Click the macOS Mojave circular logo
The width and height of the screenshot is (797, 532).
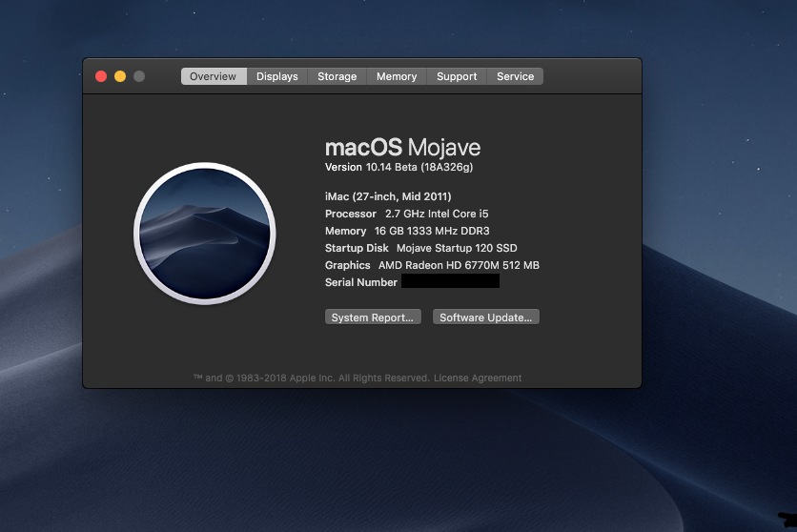pyautogui.click(x=205, y=234)
